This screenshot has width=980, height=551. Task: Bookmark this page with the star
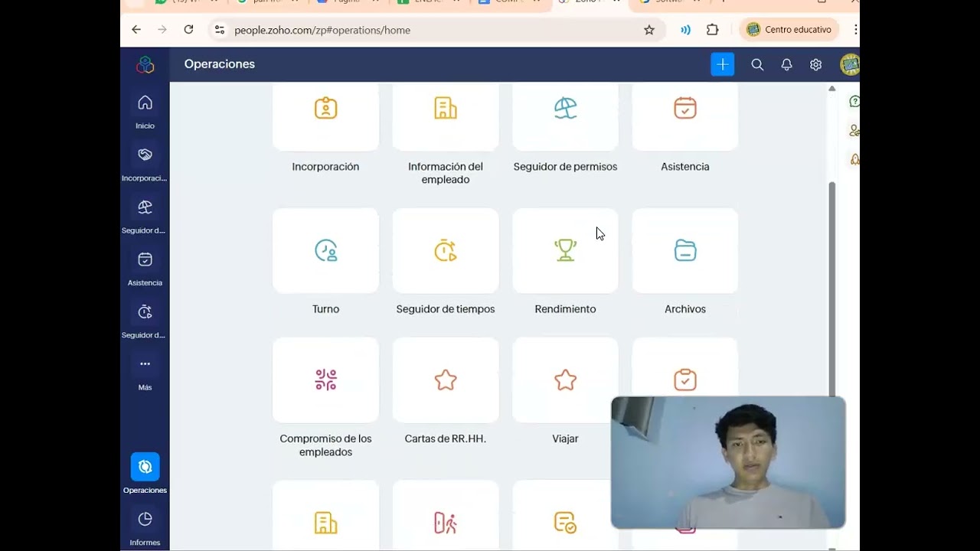coord(649,30)
